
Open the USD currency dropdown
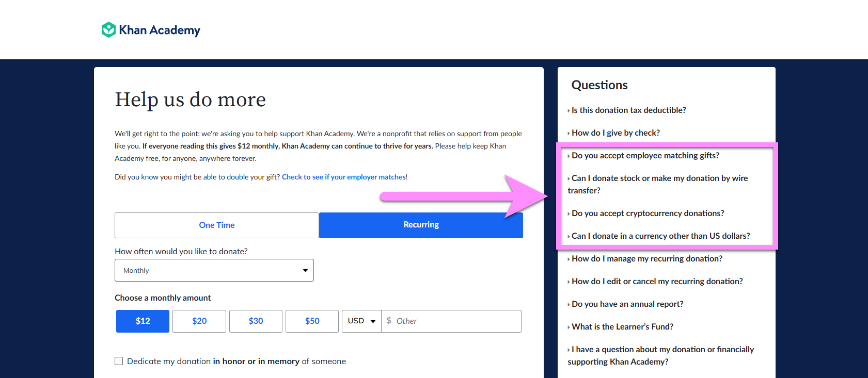click(x=361, y=321)
